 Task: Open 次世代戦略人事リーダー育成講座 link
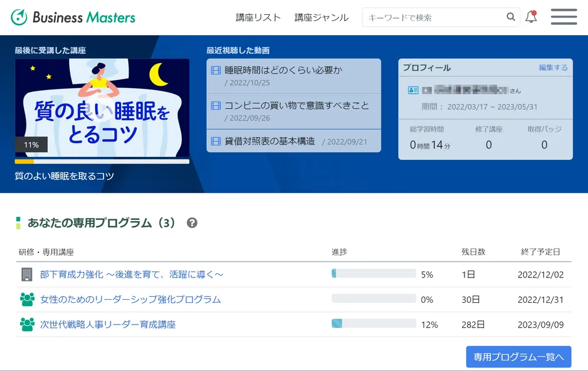click(108, 325)
